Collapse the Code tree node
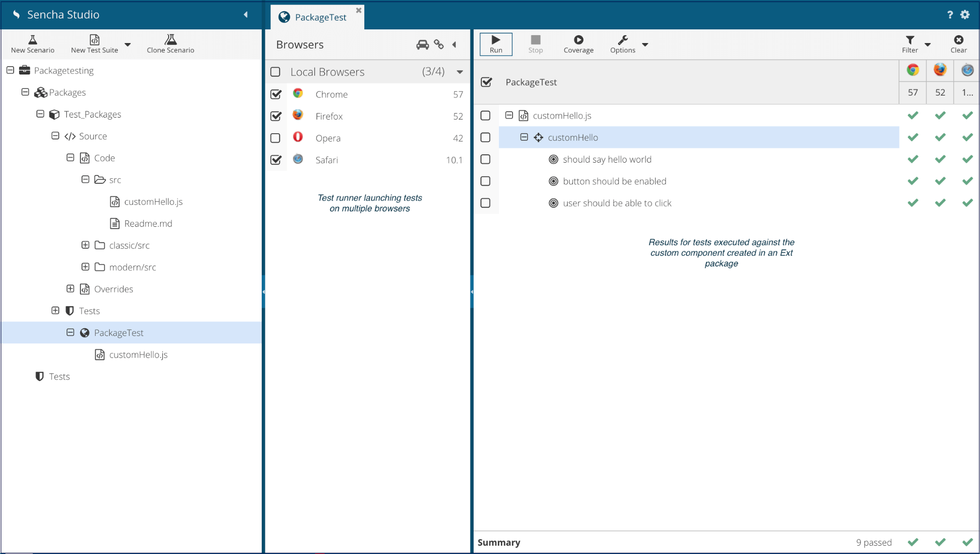 (70, 157)
